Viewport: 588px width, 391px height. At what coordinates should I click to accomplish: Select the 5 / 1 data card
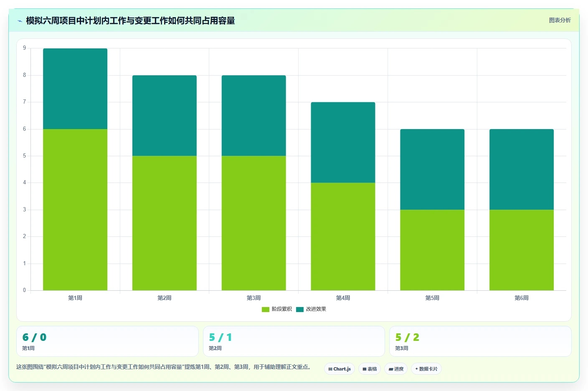click(294, 341)
